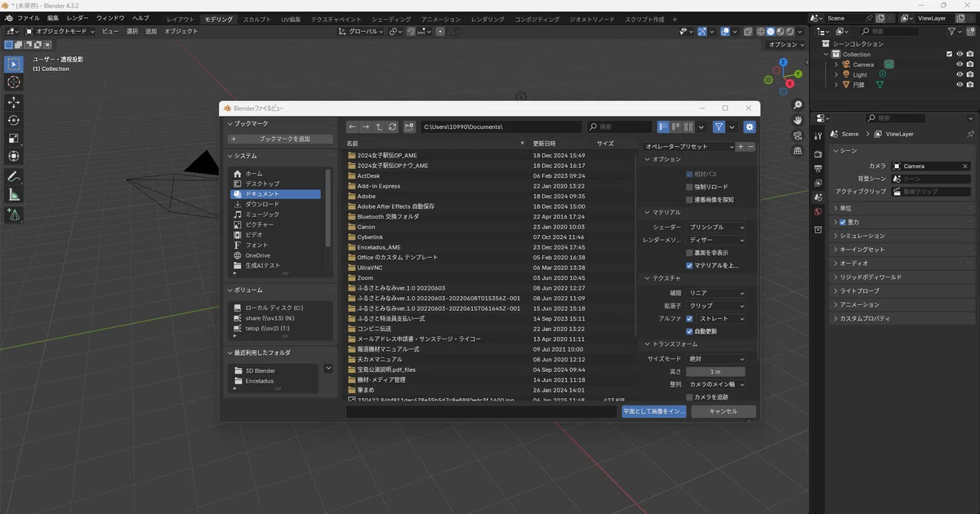Open the レンダー menu
This screenshot has width=980, height=514.
78,18
